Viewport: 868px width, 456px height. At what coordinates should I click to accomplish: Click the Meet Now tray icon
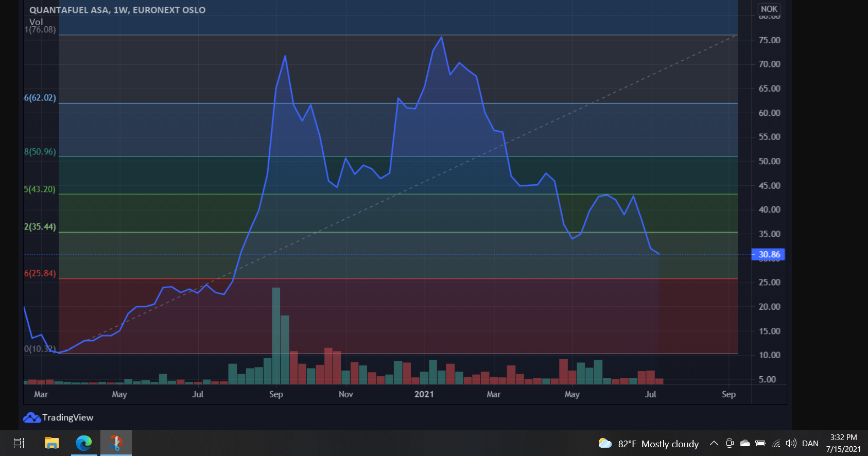point(730,443)
